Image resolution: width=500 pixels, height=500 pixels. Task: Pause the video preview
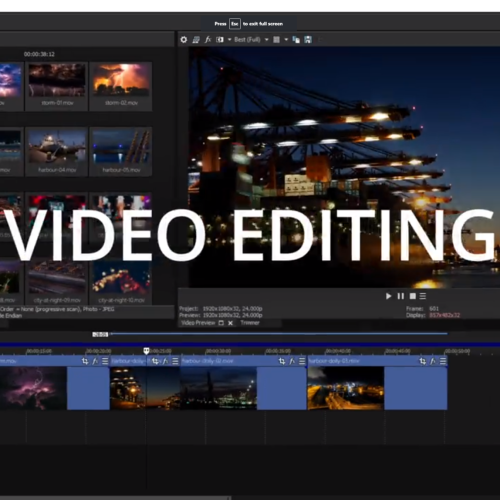click(401, 296)
